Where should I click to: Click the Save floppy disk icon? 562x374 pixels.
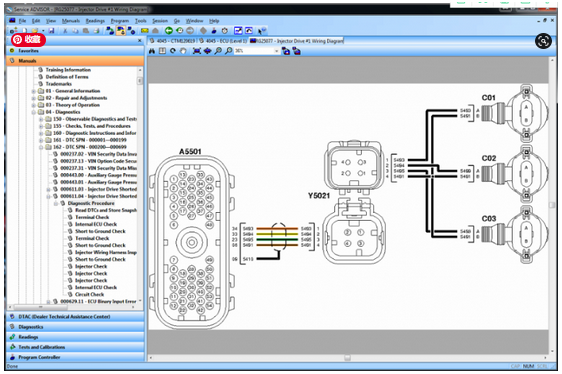tap(51, 31)
